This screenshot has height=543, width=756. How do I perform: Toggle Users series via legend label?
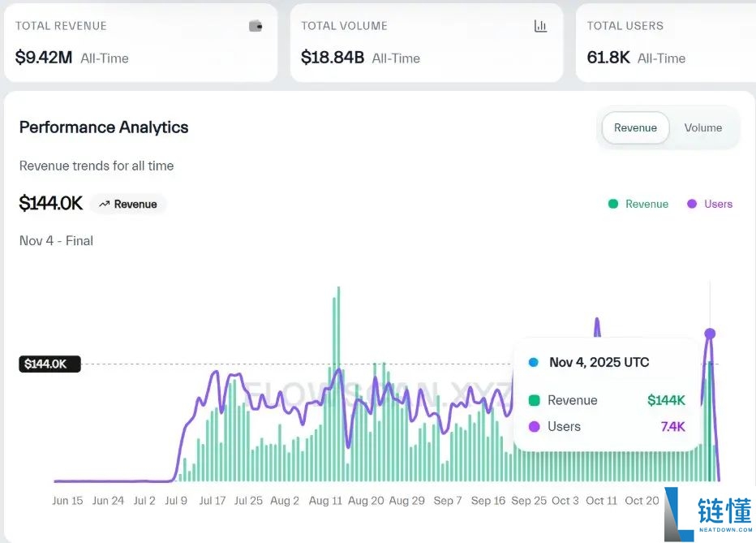click(718, 204)
